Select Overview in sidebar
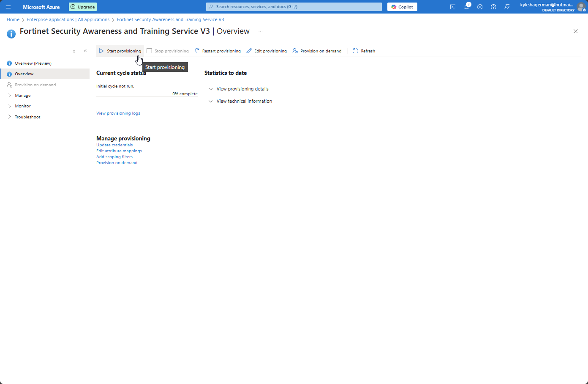 pyautogui.click(x=45, y=74)
